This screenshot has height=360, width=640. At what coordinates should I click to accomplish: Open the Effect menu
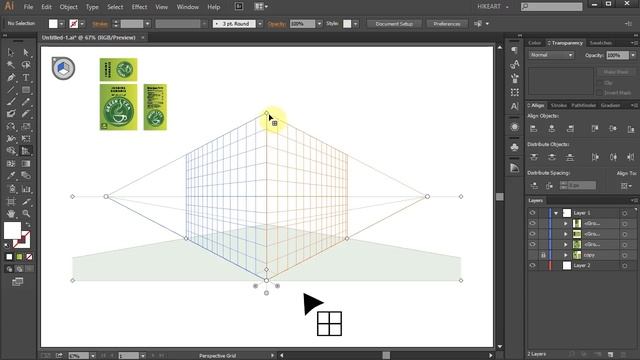pos(139,7)
